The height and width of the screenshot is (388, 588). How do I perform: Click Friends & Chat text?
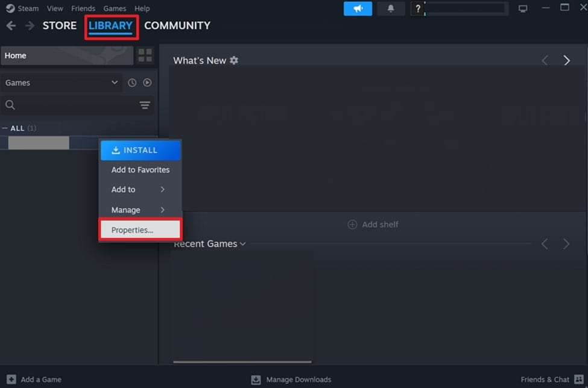[545, 380]
